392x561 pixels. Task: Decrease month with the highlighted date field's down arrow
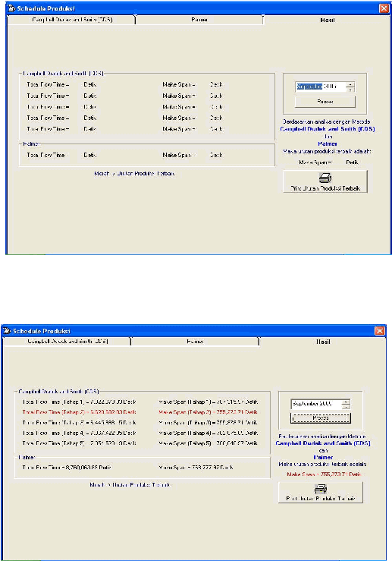(x=350, y=90)
